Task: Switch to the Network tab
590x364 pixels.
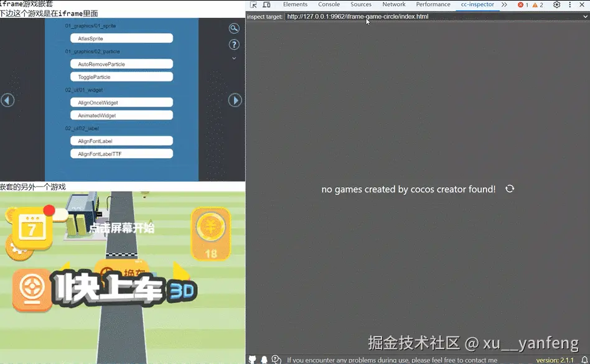Action: click(394, 4)
